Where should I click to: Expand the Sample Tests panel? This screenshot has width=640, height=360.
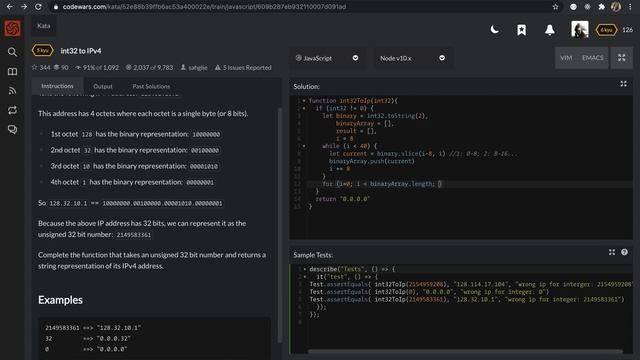[611, 252]
